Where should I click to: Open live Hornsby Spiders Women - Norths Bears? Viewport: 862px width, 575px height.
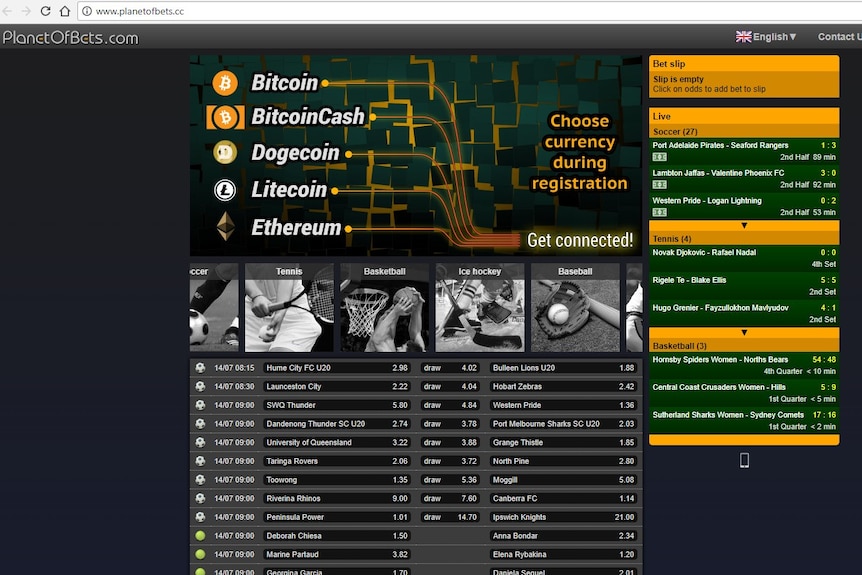(x=744, y=366)
